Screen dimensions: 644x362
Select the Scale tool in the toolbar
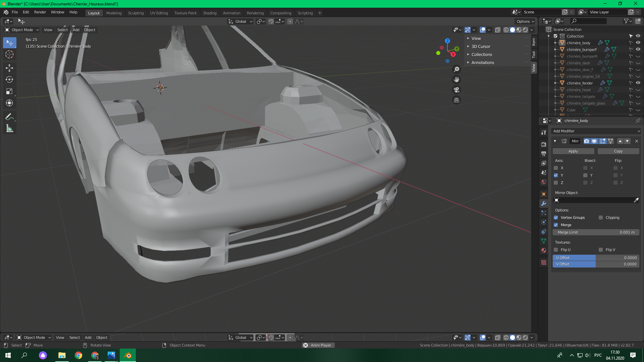coord(9,91)
